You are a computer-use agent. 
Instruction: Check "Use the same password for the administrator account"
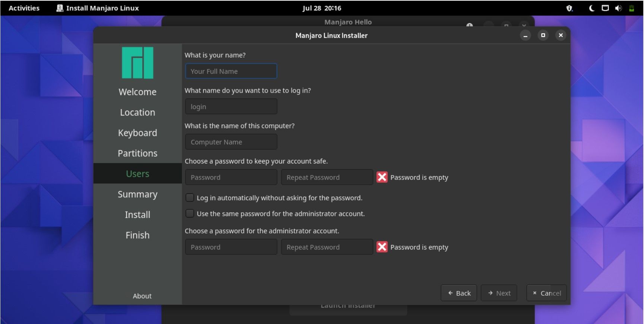190,213
